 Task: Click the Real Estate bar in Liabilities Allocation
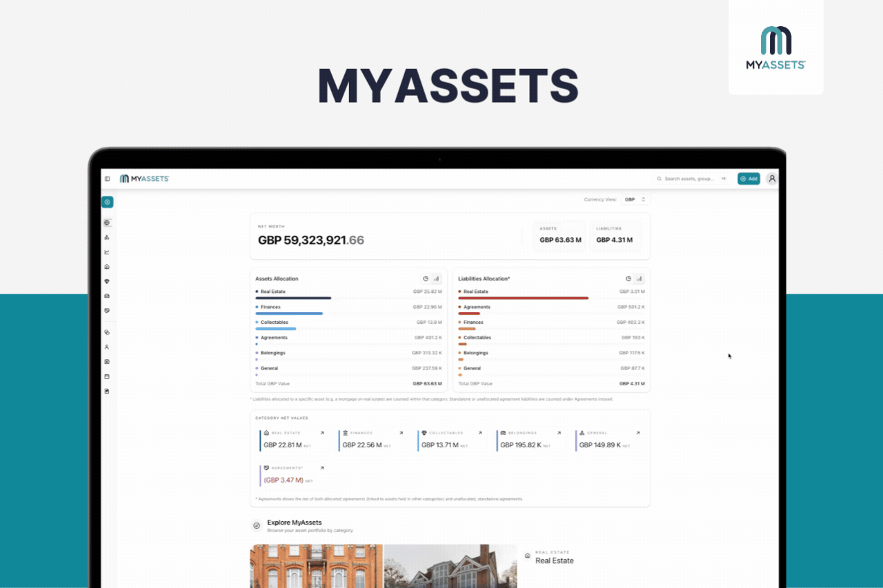coord(524,298)
